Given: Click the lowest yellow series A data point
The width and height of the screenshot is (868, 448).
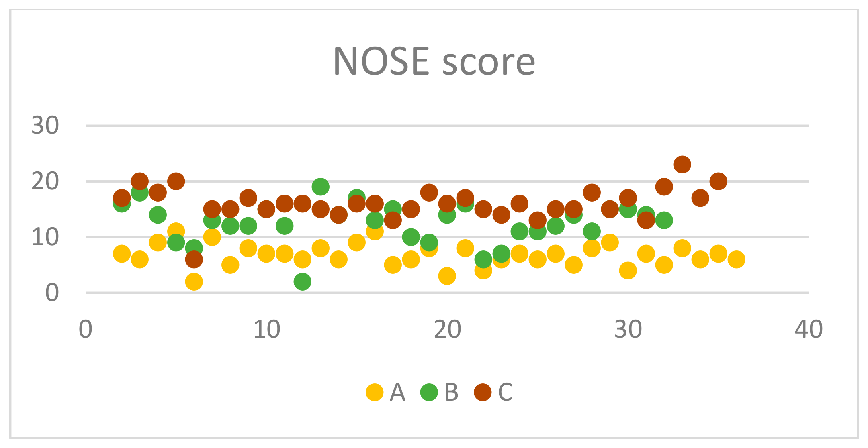Looking at the screenshot, I should [x=194, y=281].
